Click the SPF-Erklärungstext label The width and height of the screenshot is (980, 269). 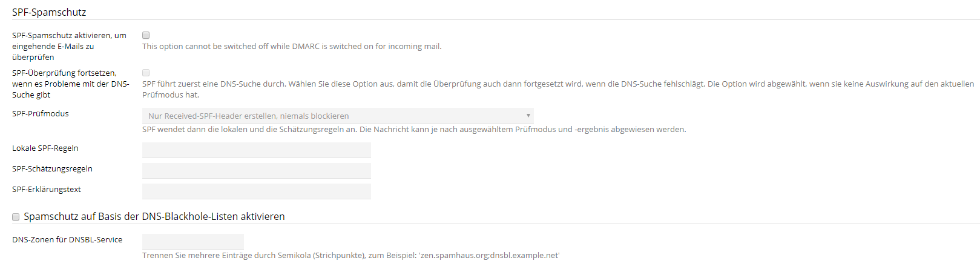point(47,189)
